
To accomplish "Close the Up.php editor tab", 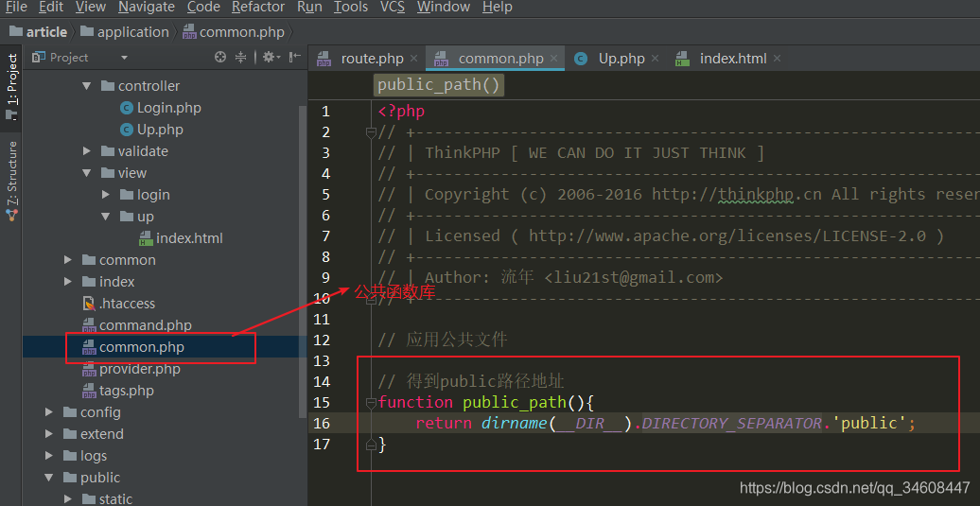I will [x=655, y=59].
